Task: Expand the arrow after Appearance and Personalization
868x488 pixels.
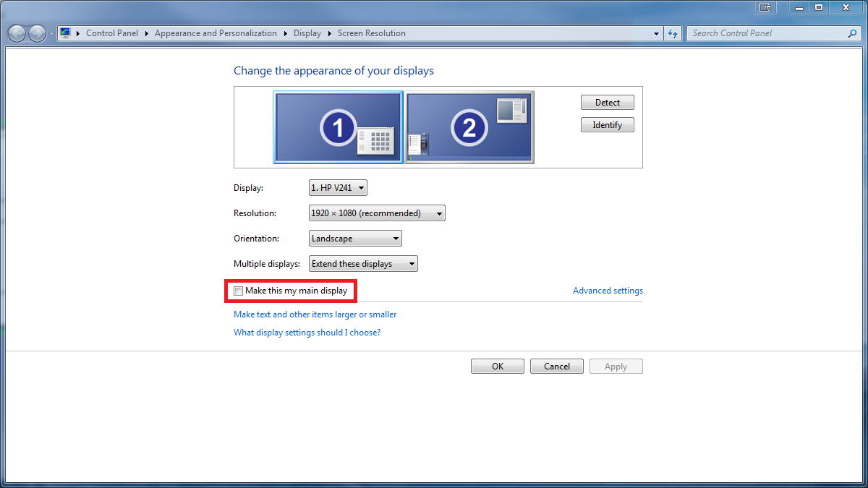Action: [x=285, y=33]
